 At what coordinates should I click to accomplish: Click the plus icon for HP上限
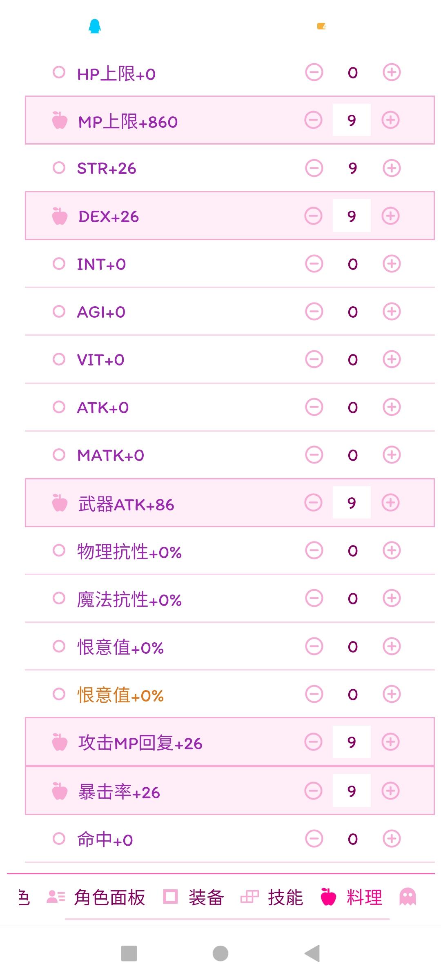pos(392,73)
